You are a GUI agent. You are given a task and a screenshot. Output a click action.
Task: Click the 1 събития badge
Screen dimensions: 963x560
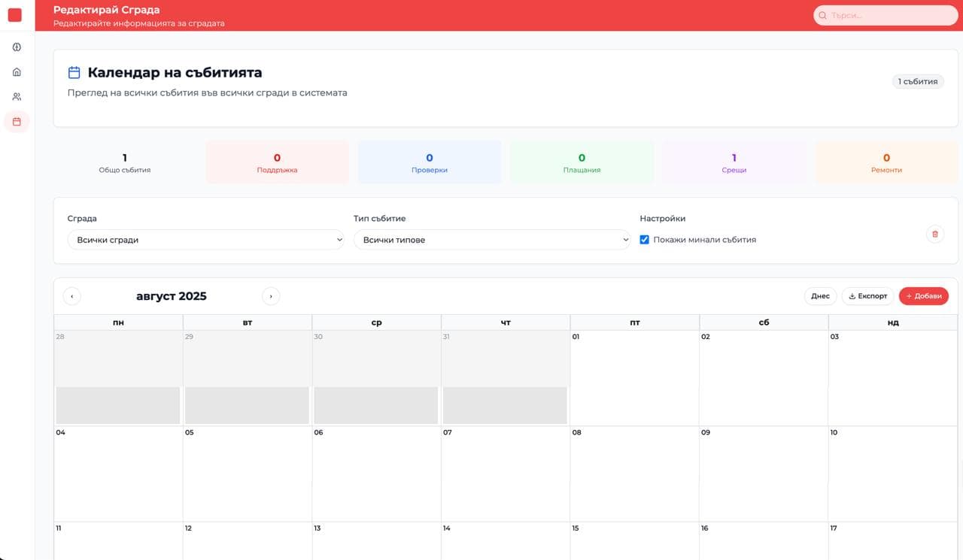coord(918,81)
